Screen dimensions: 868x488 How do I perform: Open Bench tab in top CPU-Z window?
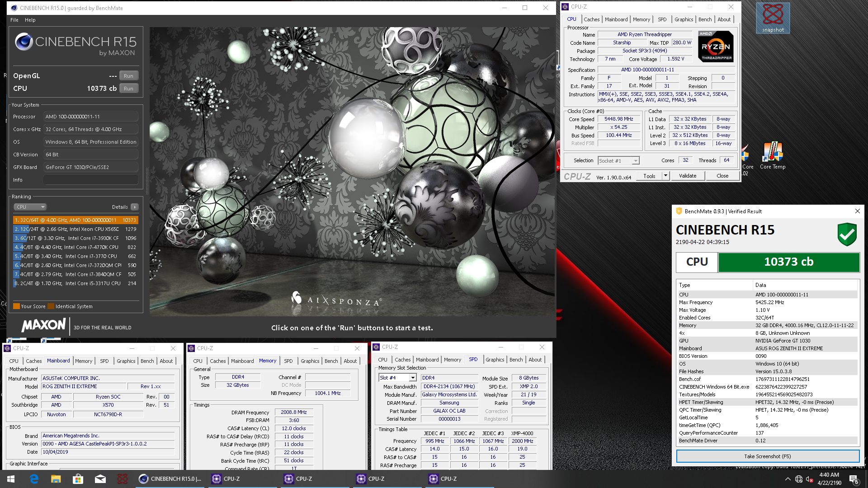click(705, 19)
